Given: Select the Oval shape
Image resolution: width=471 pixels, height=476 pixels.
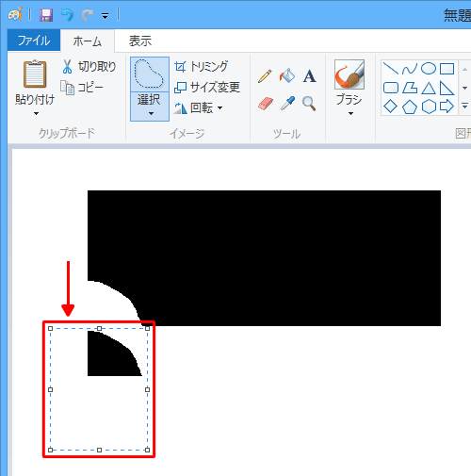Looking at the screenshot, I should tap(429, 69).
